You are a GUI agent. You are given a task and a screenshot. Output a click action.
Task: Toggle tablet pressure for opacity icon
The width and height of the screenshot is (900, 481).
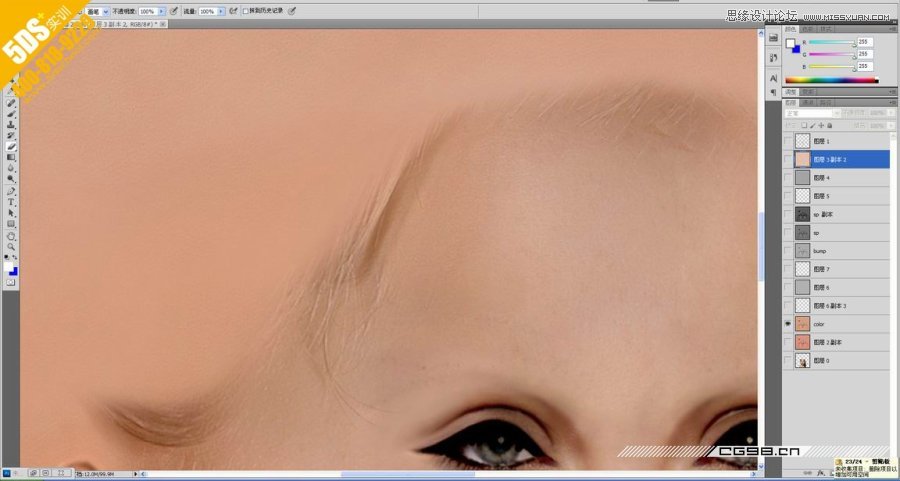pos(174,11)
